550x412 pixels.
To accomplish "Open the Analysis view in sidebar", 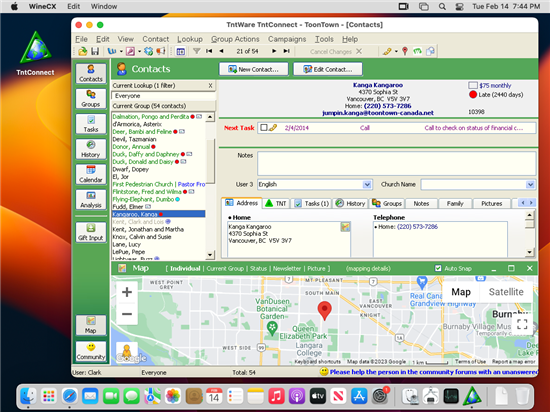I will [91, 199].
